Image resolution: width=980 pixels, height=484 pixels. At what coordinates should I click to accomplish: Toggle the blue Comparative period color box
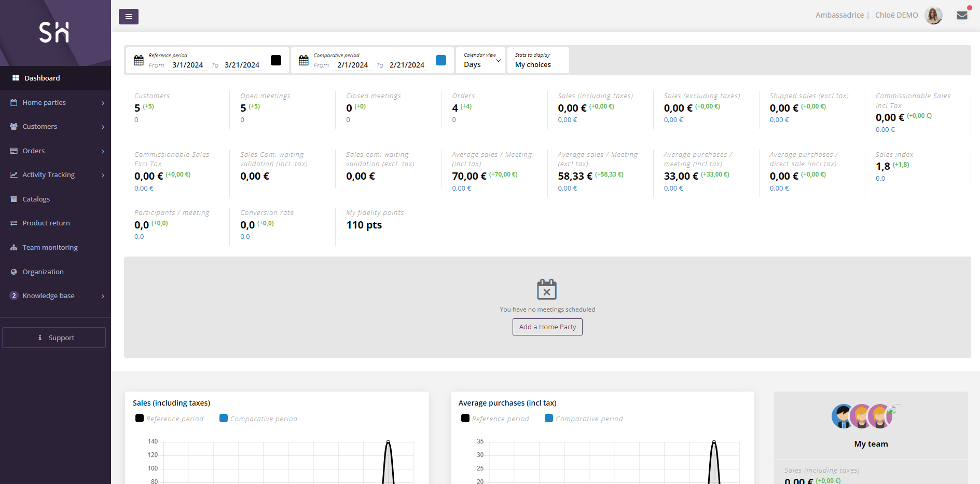pos(441,60)
